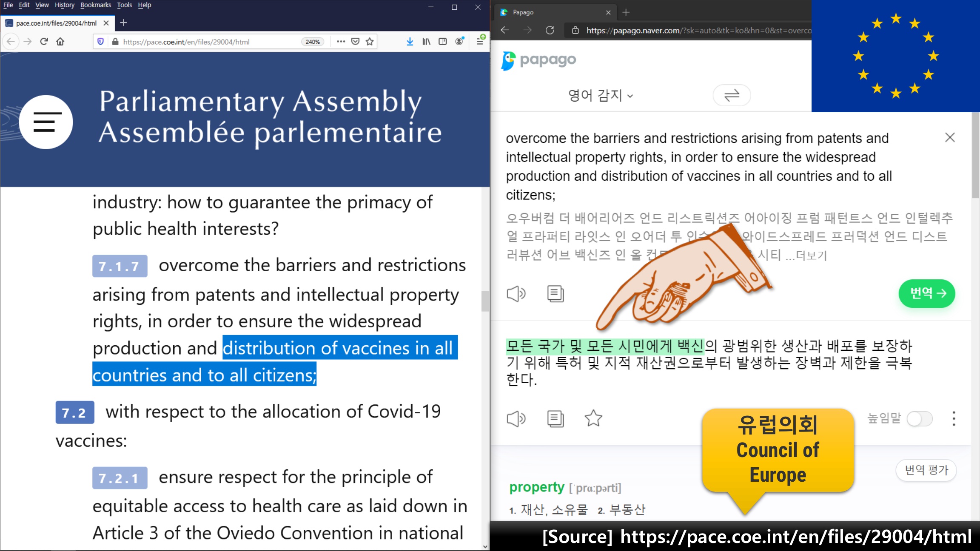Image resolution: width=980 pixels, height=551 pixels.
Task: Save translation to favorites star
Action: pos(593,418)
